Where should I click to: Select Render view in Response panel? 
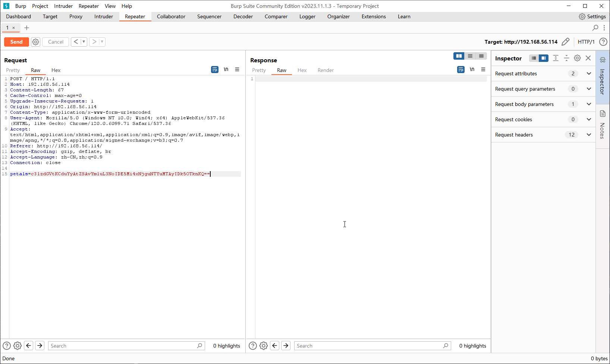pyautogui.click(x=326, y=70)
